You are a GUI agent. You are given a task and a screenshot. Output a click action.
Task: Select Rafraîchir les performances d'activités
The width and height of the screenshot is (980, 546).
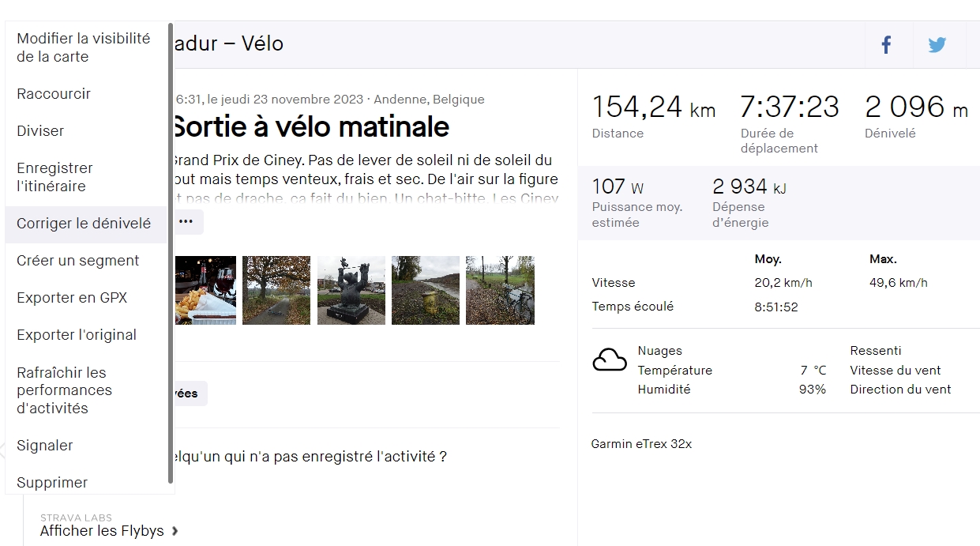pyautogui.click(x=65, y=390)
